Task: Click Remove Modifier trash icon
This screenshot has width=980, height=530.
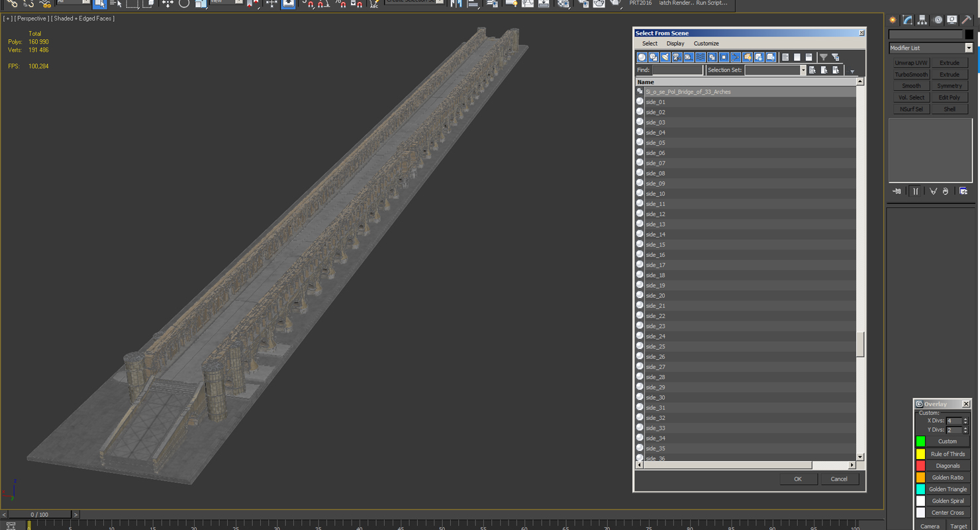Action: click(x=946, y=191)
